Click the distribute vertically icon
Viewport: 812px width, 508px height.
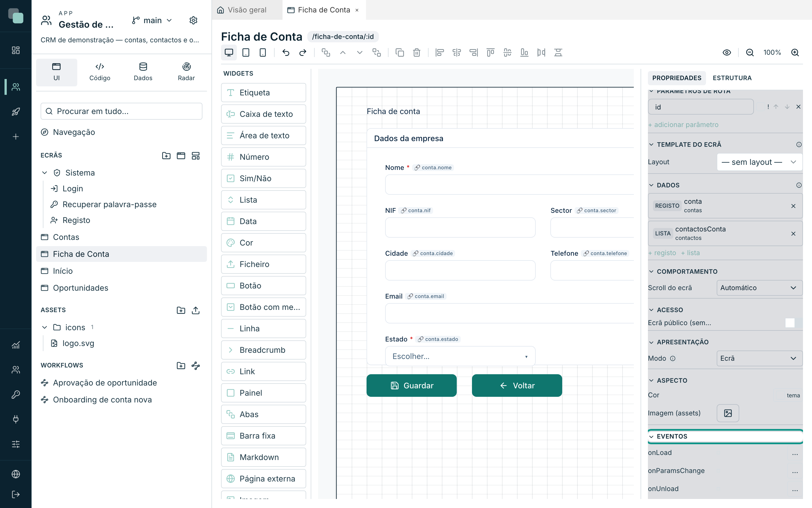[x=558, y=52]
